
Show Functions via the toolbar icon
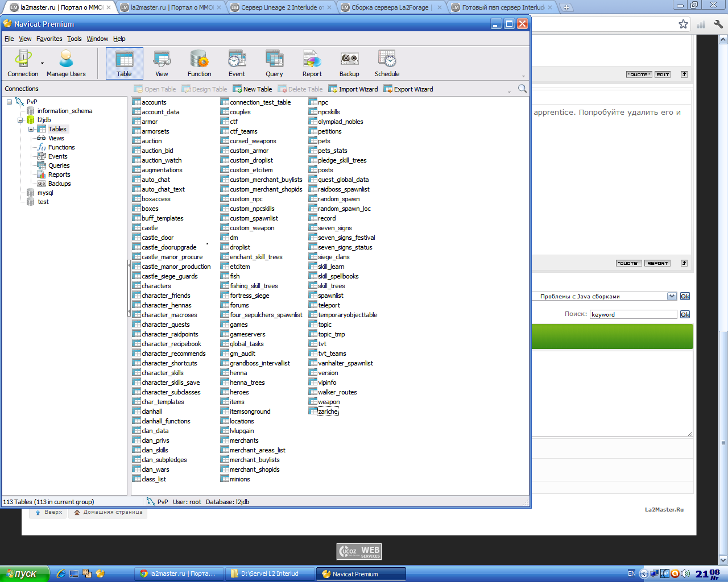199,63
